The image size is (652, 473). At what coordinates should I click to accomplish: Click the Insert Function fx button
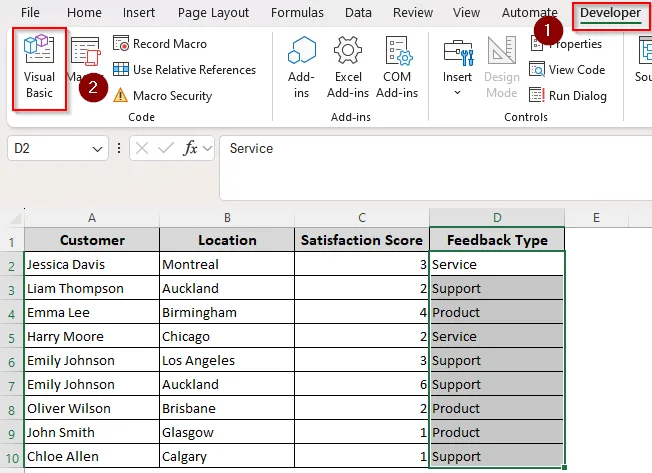pyautogui.click(x=190, y=148)
